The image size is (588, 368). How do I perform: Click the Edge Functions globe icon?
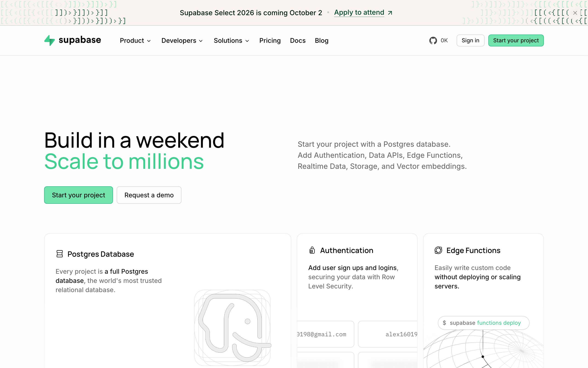click(438, 250)
